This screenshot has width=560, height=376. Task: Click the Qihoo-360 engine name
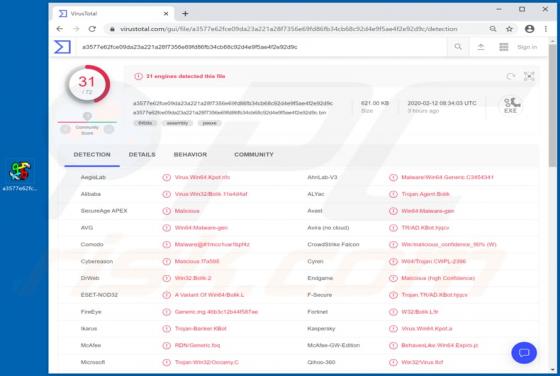(x=321, y=362)
